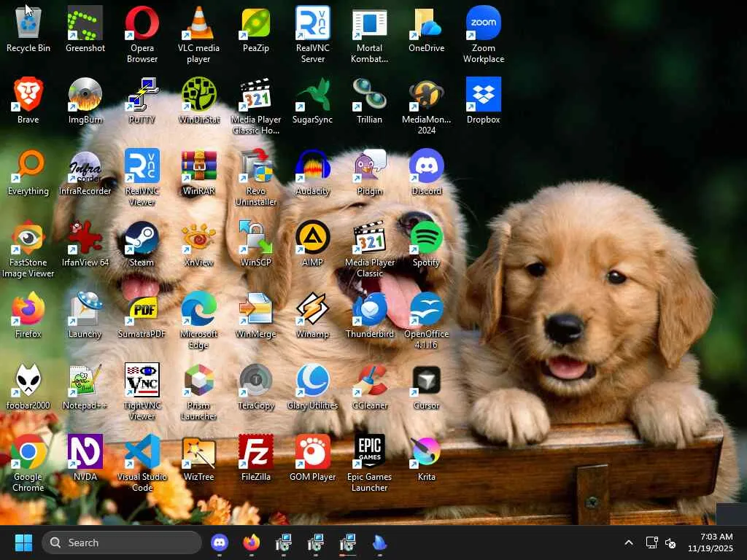
Task: Select the XnView desktop icon
Action: point(198,244)
